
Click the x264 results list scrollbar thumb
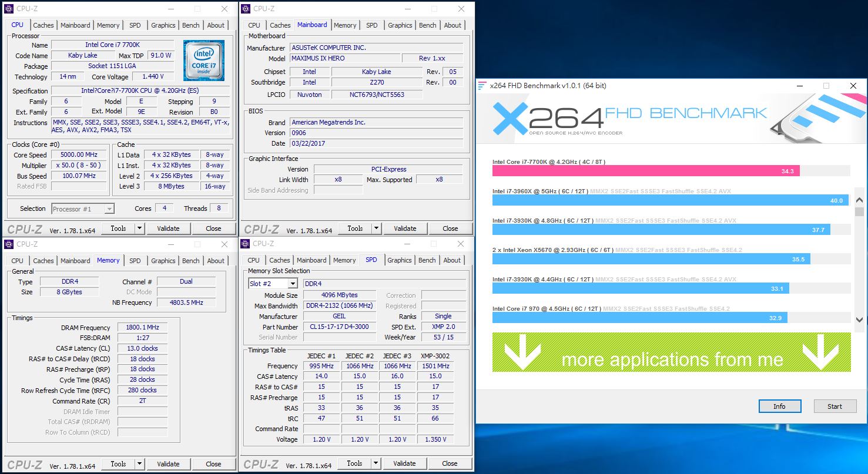tap(859, 212)
